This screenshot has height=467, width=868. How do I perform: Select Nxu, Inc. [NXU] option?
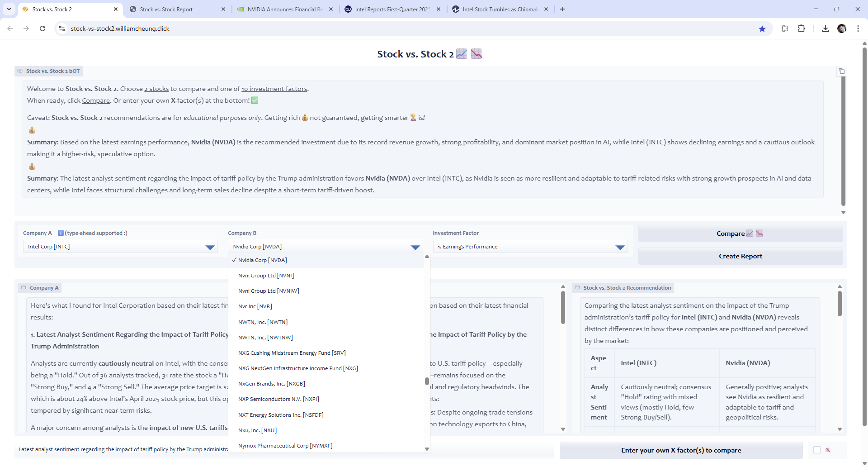[x=325, y=430]
